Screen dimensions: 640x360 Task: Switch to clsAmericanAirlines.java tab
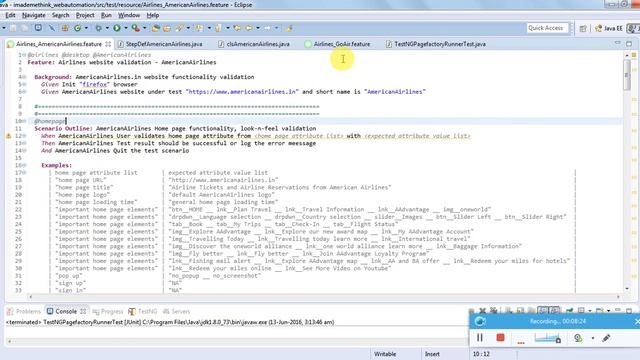(254, 44)
